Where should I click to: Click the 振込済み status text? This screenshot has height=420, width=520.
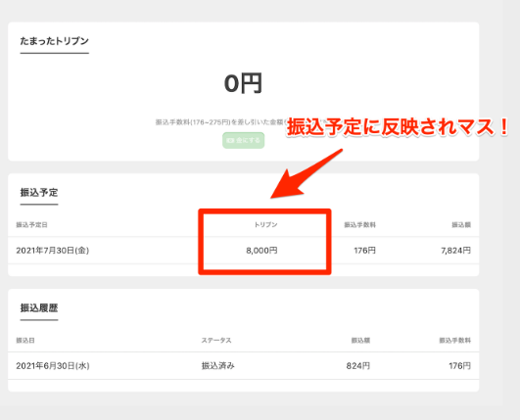218,366
